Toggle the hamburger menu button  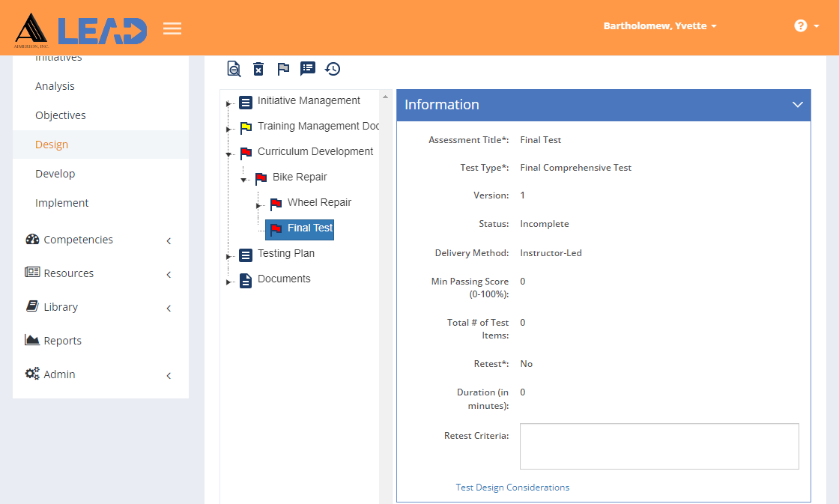tap(172, 28)
